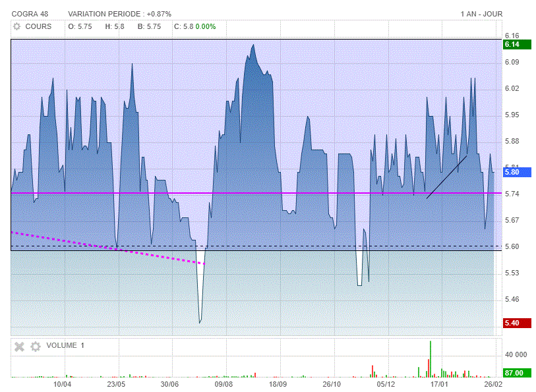
Task: Select the dotted magenta descending trend line
Action: [x=107, y=248]
